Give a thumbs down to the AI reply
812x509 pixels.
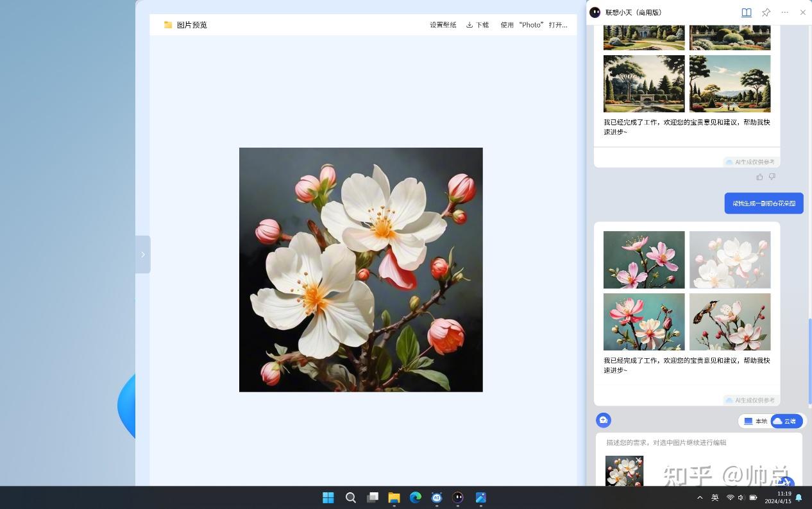(772, 177)
